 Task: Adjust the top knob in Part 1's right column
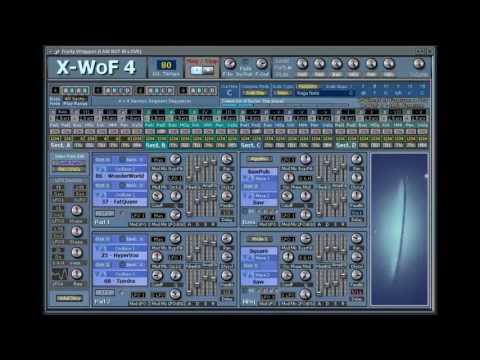(227, 160)
